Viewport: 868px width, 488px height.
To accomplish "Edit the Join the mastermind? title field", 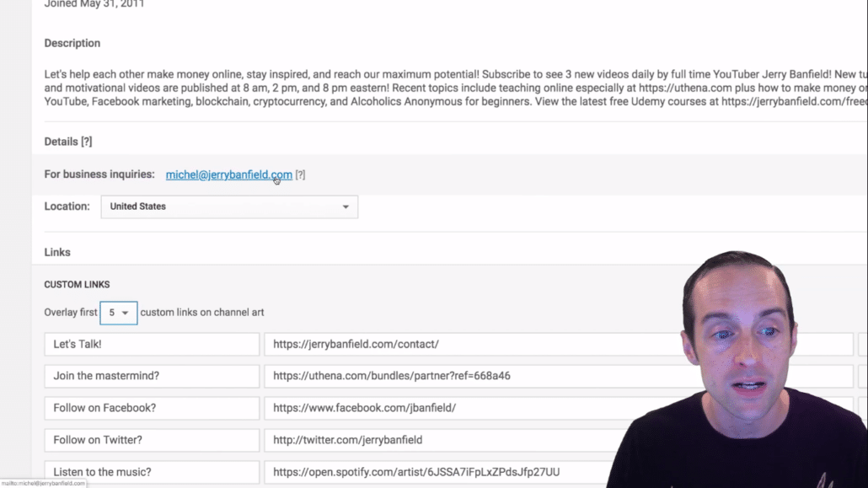I will tap(152, 376).
